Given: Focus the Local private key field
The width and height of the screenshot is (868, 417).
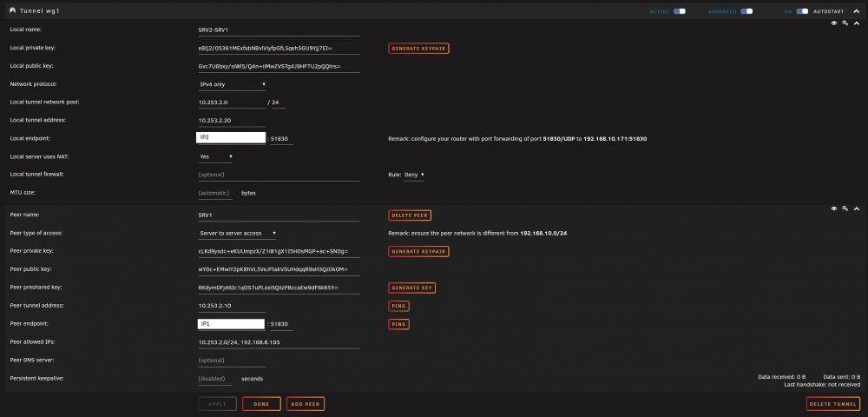Looking at the screenshot, I should click(x=279, y=49).
